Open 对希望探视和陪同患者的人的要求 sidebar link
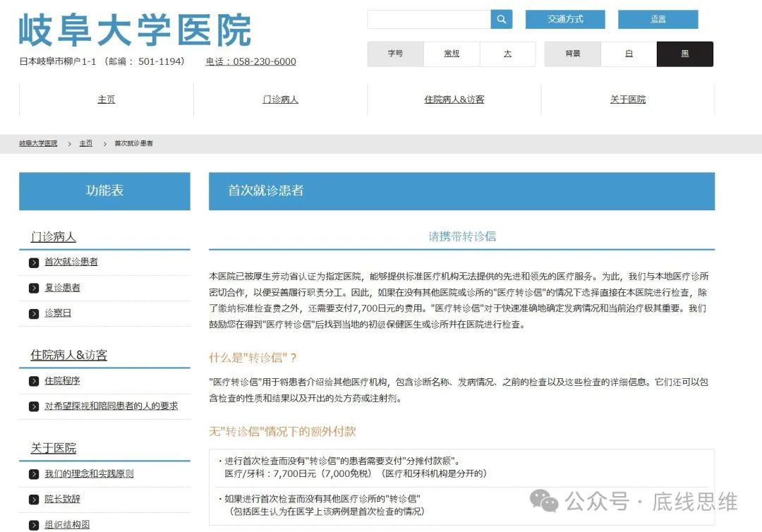Viewport: 762px width, 532px height. pos(111,406)
